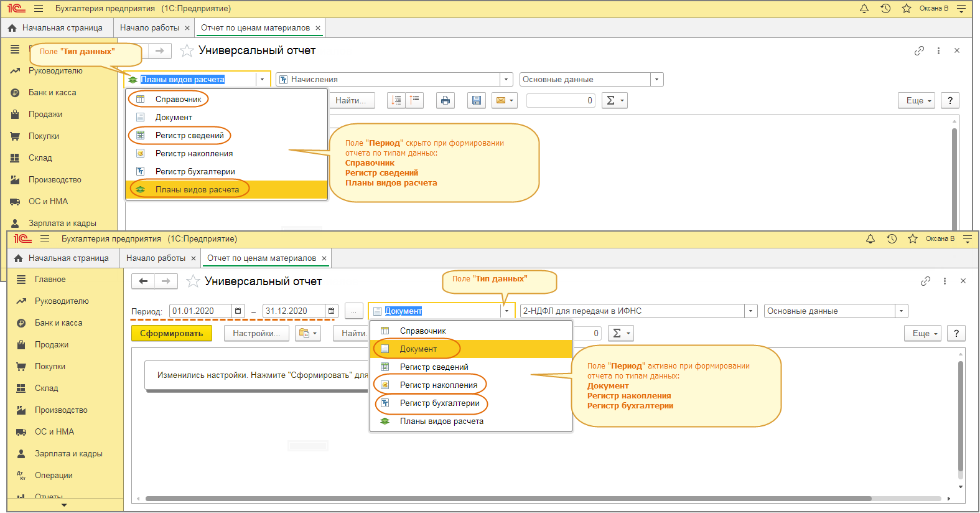Click the floppy disk save icon
The image size is (980, 513).
(x=476, y=100)
